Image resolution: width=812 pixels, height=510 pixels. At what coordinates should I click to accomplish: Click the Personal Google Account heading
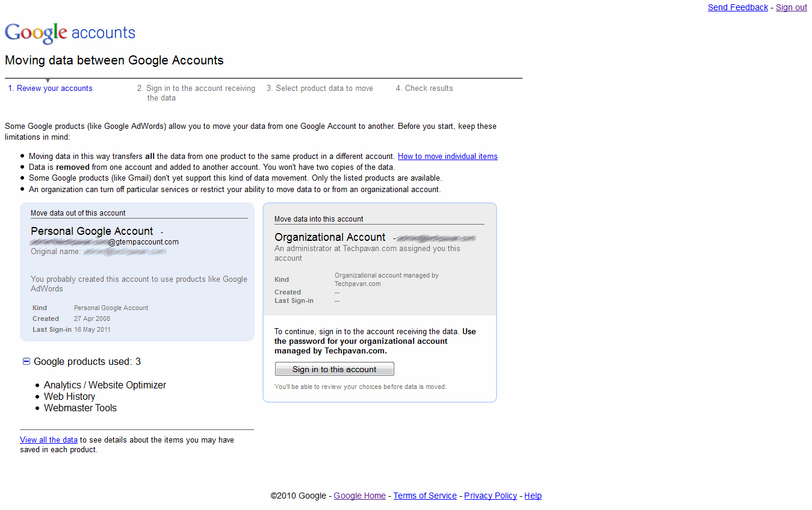click(92, 231)
